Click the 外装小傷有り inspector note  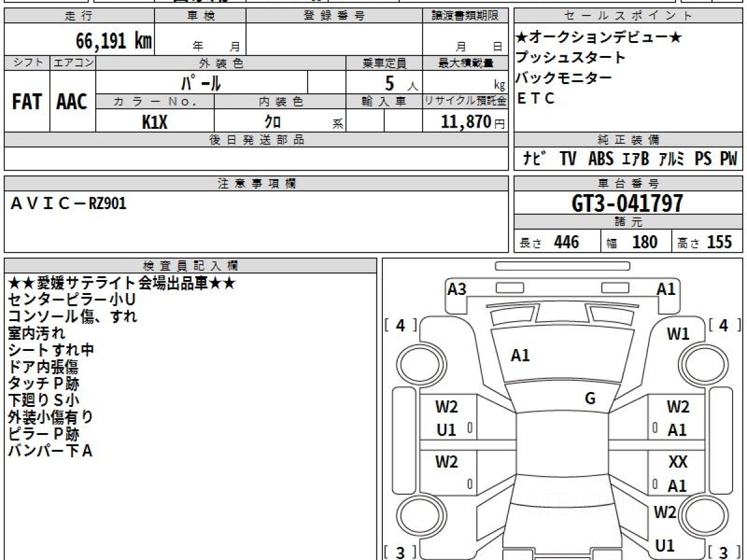point(50,418)
